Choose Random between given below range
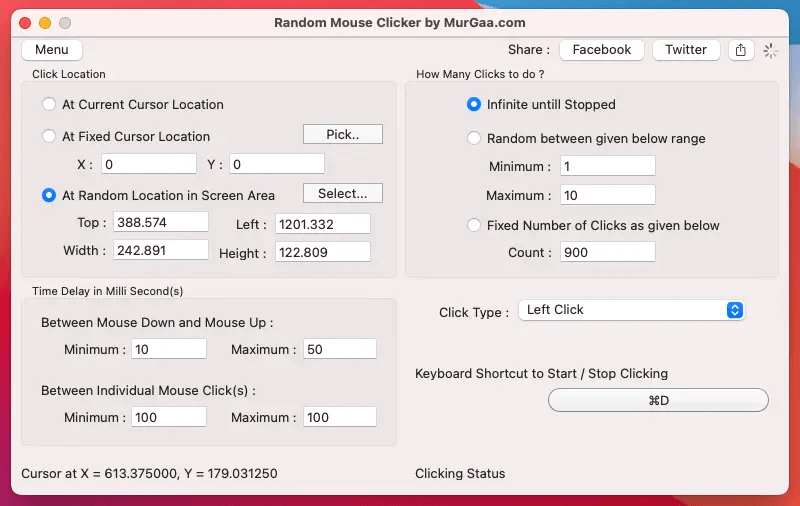Viewport: 800px width, 506px height. click(474, 138)
